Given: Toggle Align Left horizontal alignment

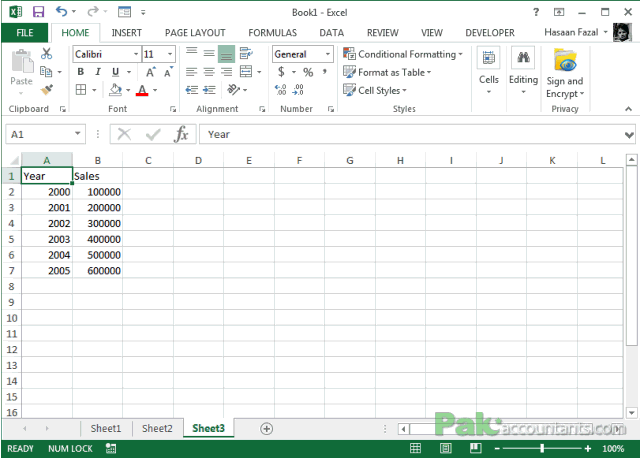Looking at the screenshot, I should (191, 72).
